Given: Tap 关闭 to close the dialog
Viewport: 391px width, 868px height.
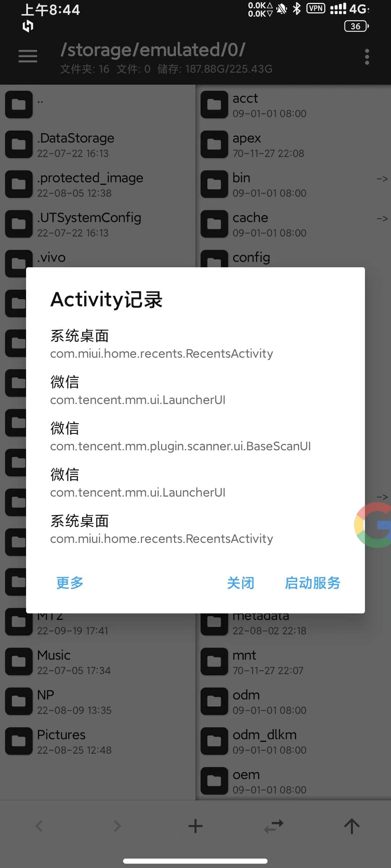Looking at the screenshot, I should (x=241, y=583).
